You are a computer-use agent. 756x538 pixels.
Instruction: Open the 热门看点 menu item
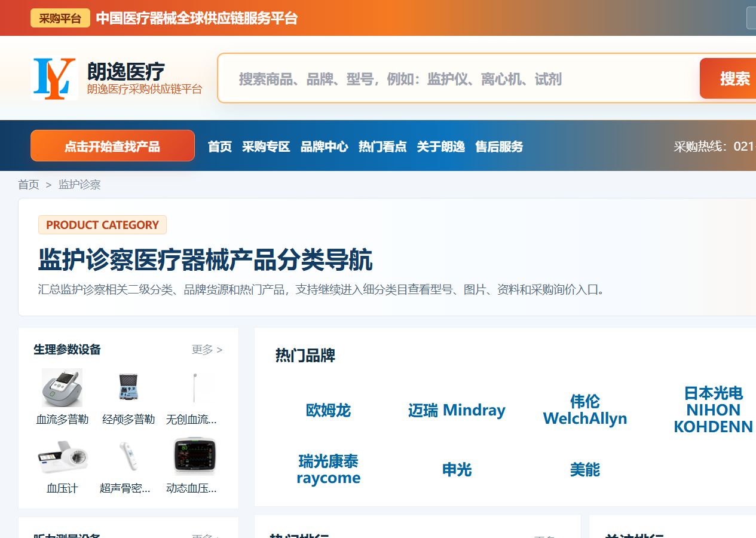click(382, 146)
